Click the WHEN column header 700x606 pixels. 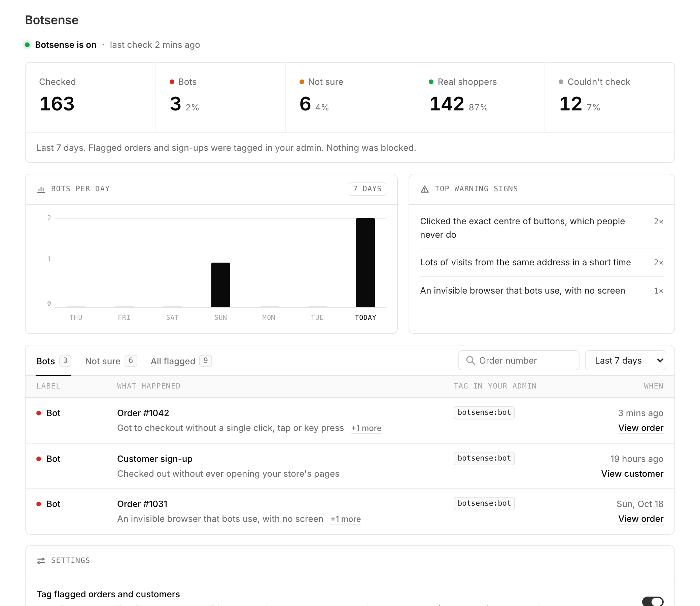pos(653,386)
